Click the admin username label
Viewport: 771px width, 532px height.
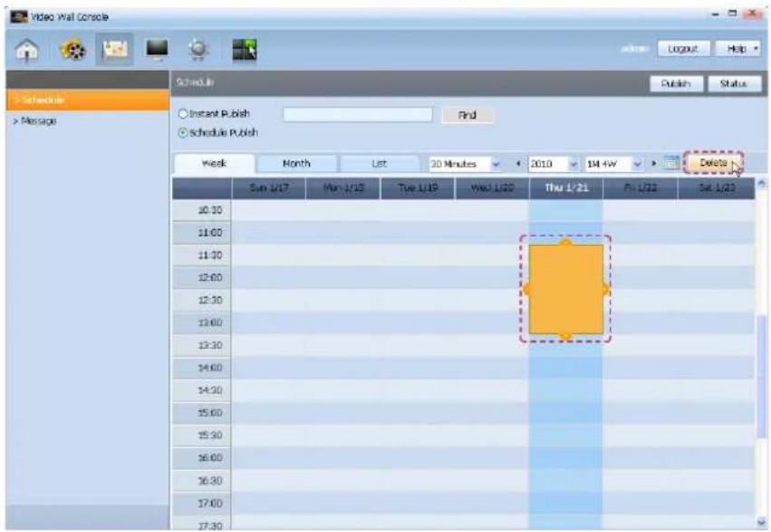635,49
